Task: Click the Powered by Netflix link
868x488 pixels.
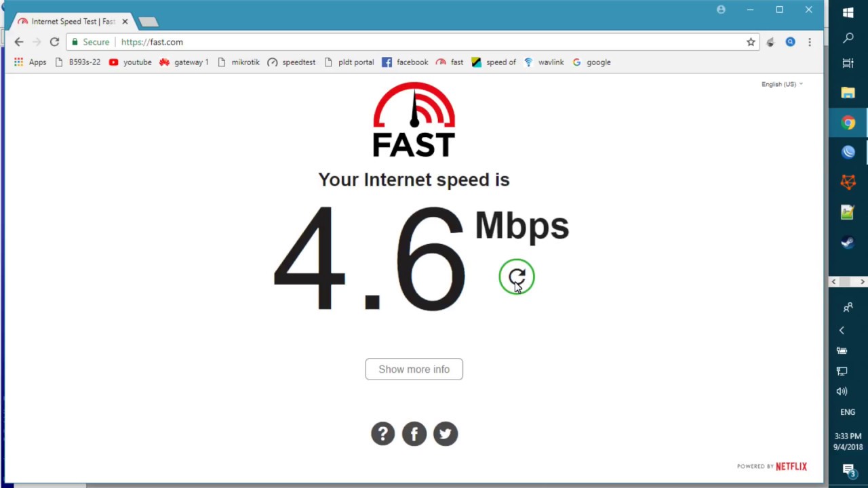Action: tap(772, 466)
